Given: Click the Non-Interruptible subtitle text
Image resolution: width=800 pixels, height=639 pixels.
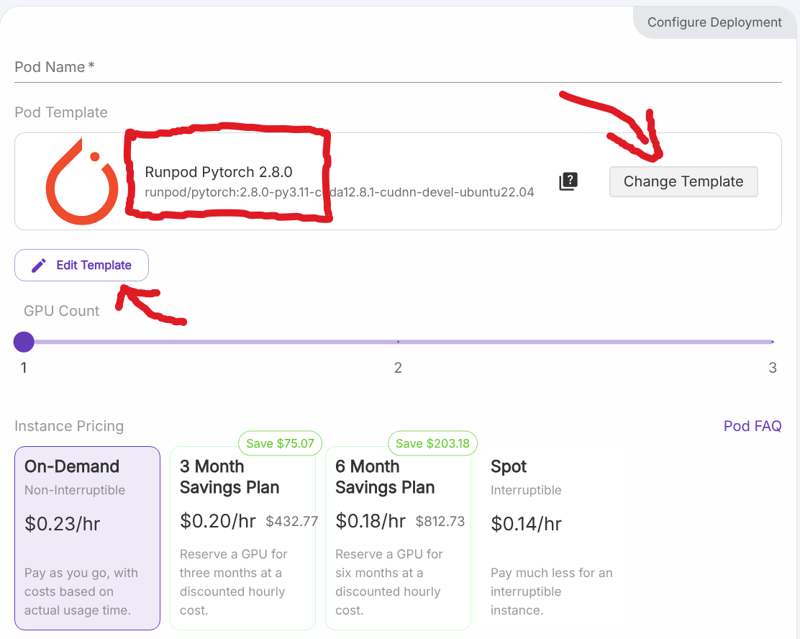Looking at the screenshot, I should 74,490.
